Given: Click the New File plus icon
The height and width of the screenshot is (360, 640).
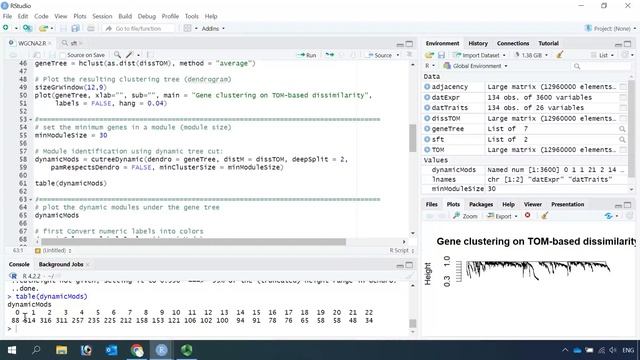Looking at the screenshot, I should [6, 28].
